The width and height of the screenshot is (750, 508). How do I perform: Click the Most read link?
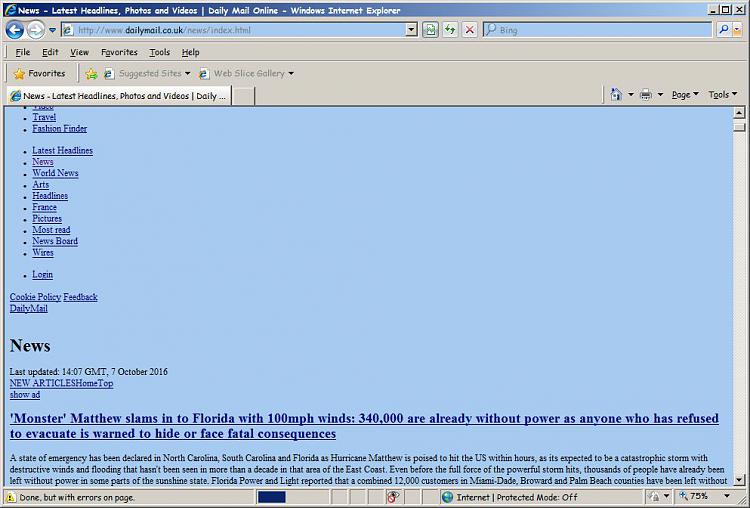pos(51,230)
